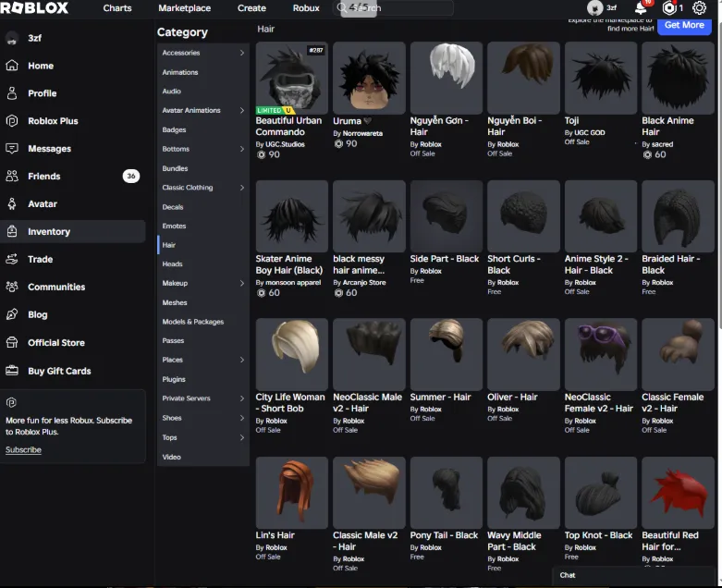Screen dimensions: 722x588
Task: Expand the Private Servers category arrow
Action: (241, 398)
